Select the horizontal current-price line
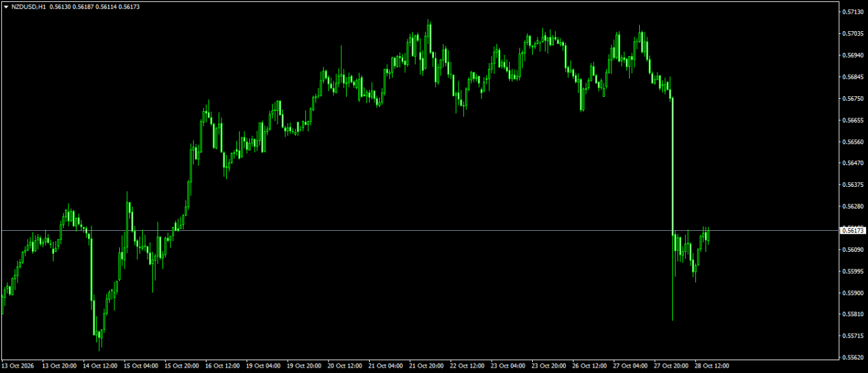The image size is (868, 373). pos(420,231)
